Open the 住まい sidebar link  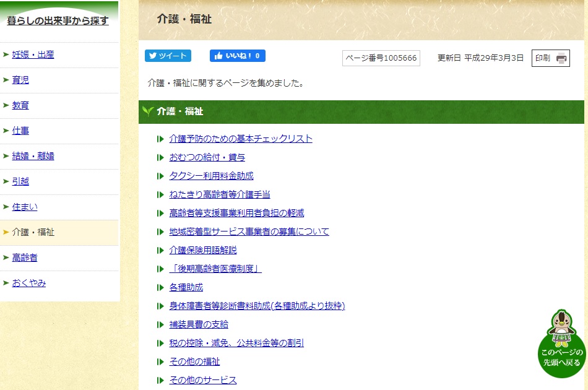click(x=25, y=207)
